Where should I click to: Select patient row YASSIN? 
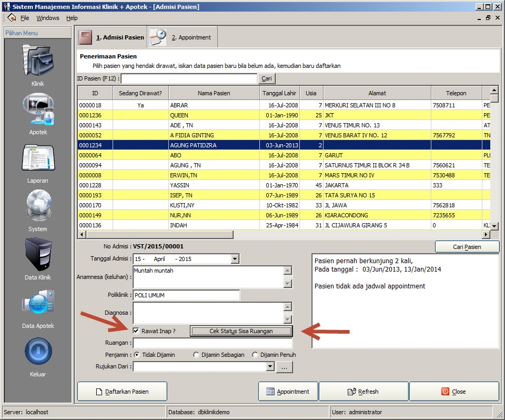[284, 185]
